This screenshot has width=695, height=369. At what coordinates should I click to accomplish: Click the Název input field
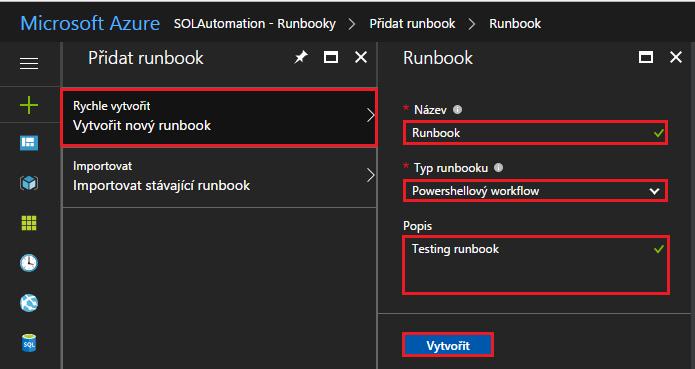tap(535, 133)
